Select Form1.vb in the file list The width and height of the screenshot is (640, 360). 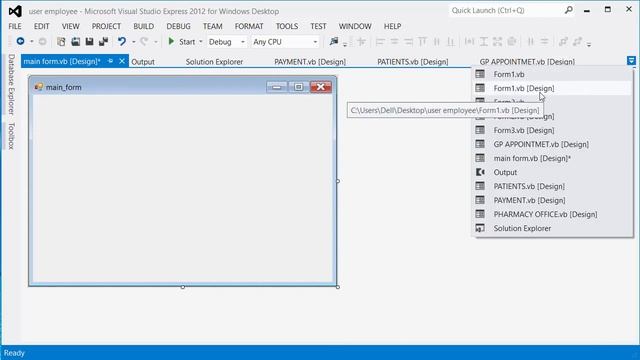pyautogui.click(x=552, y=74)
